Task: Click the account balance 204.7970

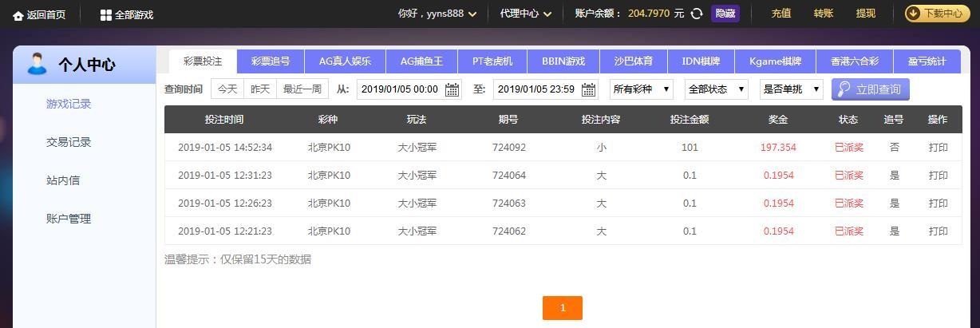Action: click(649, 14)
